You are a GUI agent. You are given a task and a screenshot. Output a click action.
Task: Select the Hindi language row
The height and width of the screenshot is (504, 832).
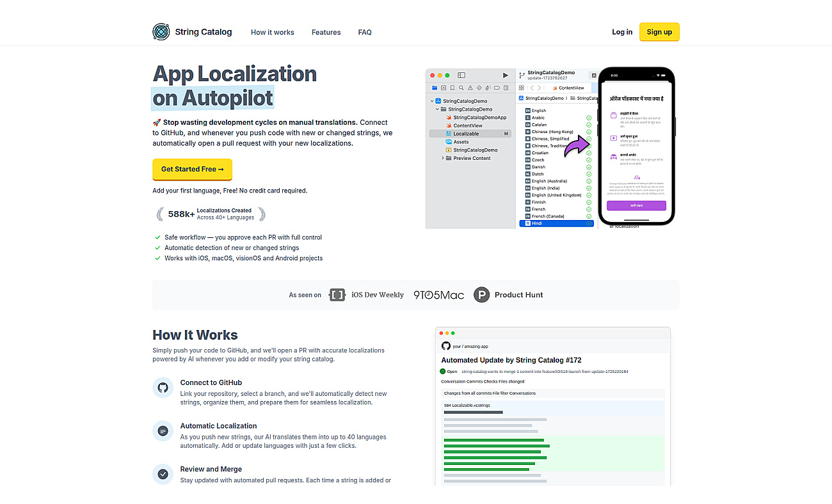click(556, 223)
